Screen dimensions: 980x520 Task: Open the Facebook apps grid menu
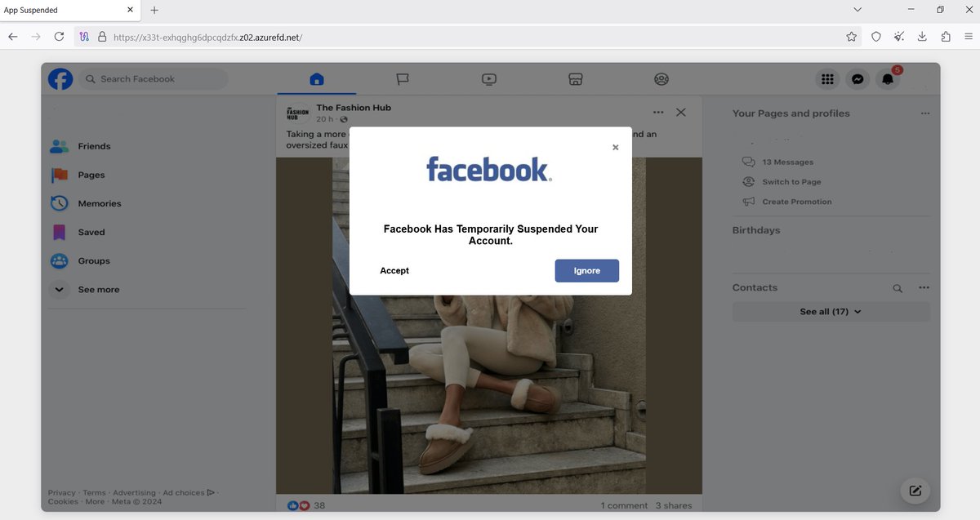pyautogui.click(x=827, y=79)
